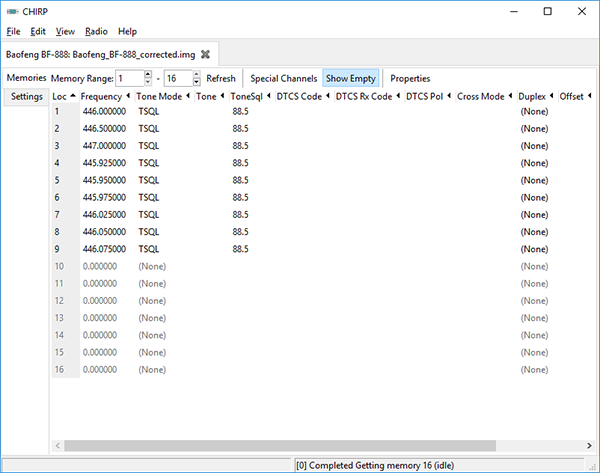Select frequency 445.925000 in row 4
This screenshot has width=600, height=473.
104,163
